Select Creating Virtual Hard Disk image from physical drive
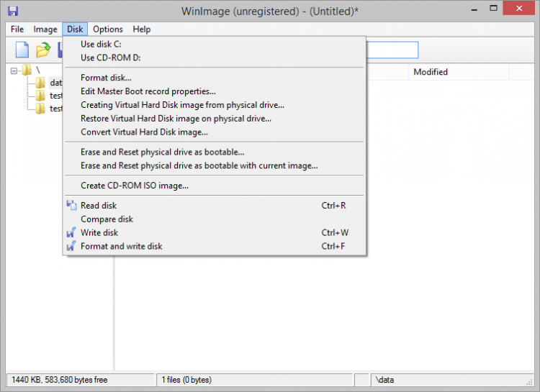Image resolution: width=540 pixels, height=392 pixels. point(215,105)
